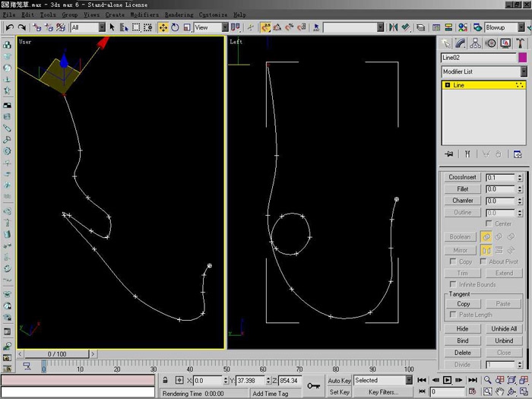Click CrossInsert spinner arrows
532x399 pixels.
pyautogui.click(x=520, y=177)
